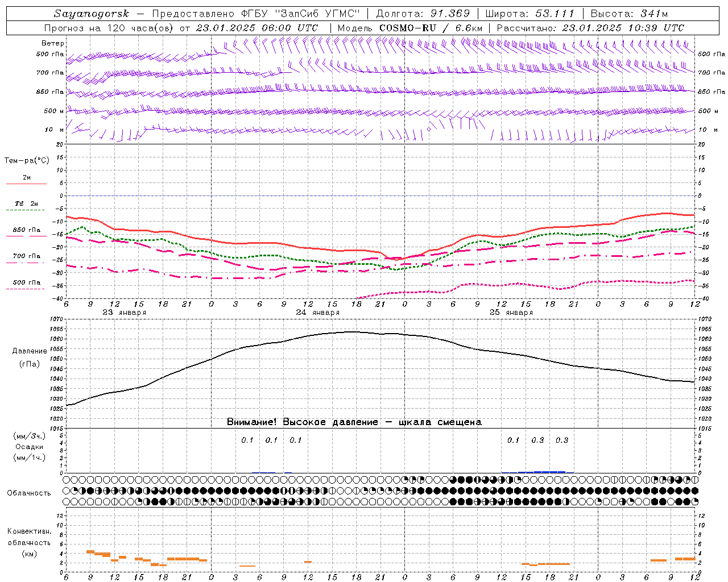728x582 pixels.
Task: Click the dashed line sample under Td 2м
Action: pos(26,210)
